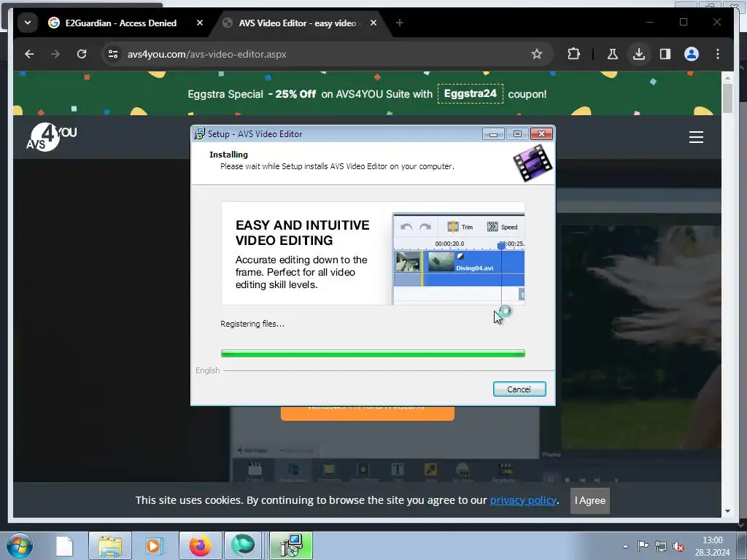Click the Trim tool in setup preview

(x=460, y=227)
